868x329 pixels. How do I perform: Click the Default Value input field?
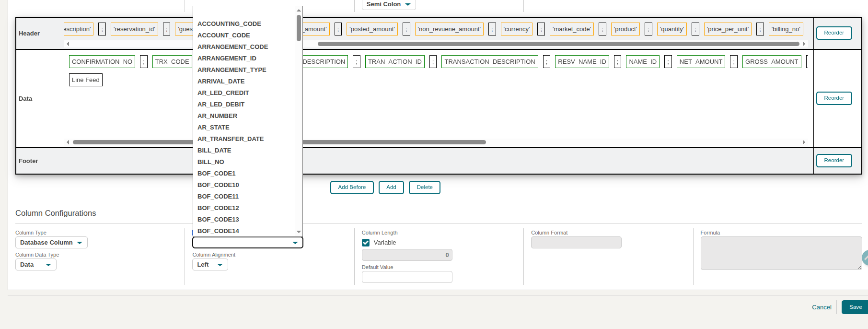tap(406, 277)
